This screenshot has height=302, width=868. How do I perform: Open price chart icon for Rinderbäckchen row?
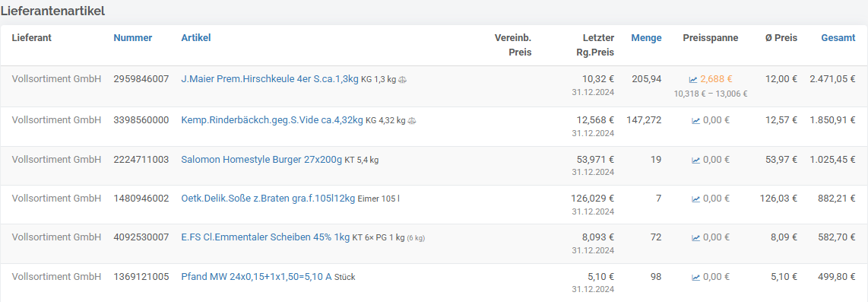pyautogui.click(x=695, y=121)
